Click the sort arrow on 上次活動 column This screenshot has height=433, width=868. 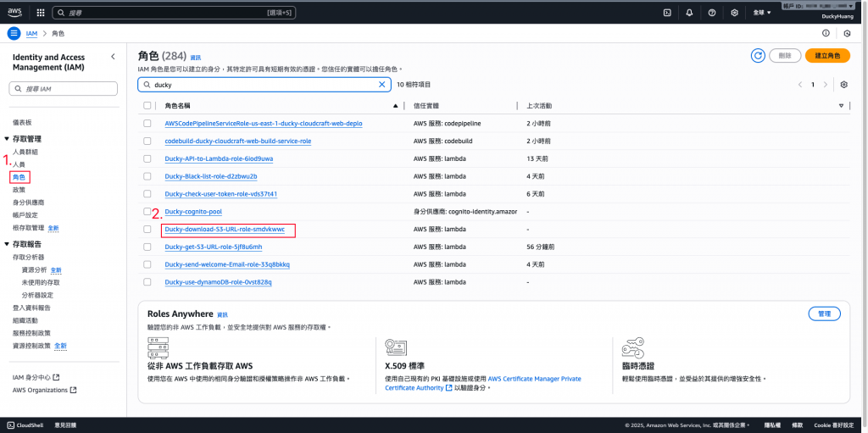(842, 106)
